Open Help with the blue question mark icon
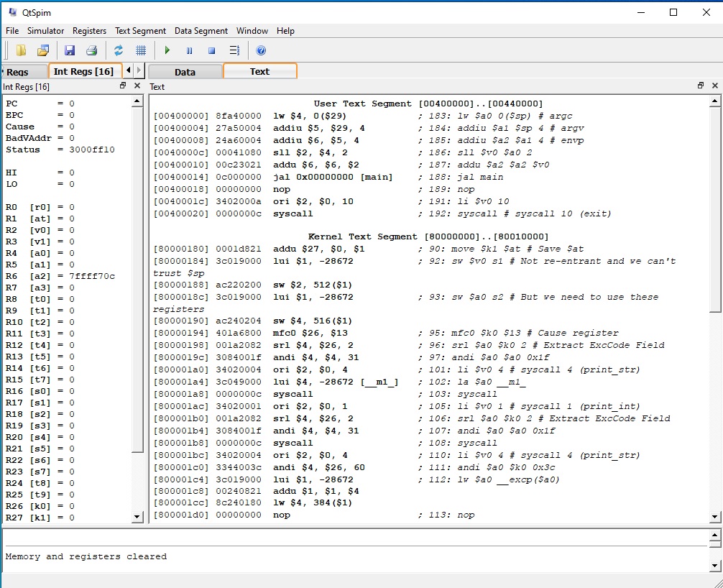 tap(260, 50)
